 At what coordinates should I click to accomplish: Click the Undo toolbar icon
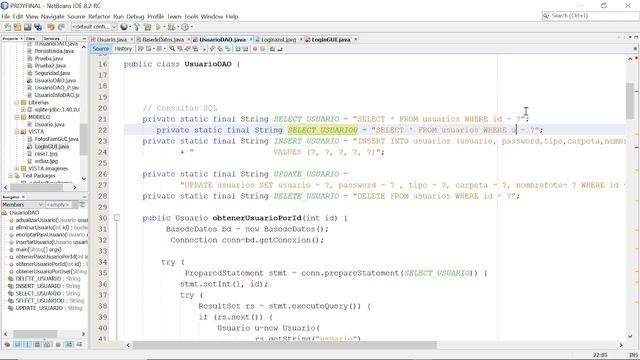[51, 27]
